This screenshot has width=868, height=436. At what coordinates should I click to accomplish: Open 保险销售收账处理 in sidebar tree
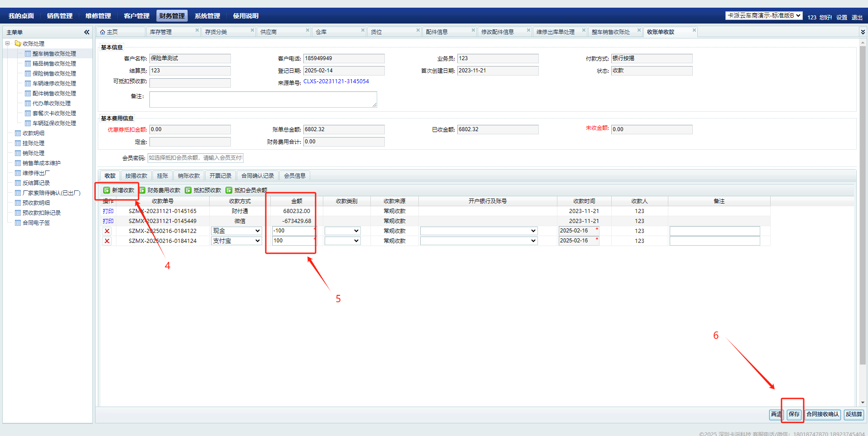click(54, 74)
